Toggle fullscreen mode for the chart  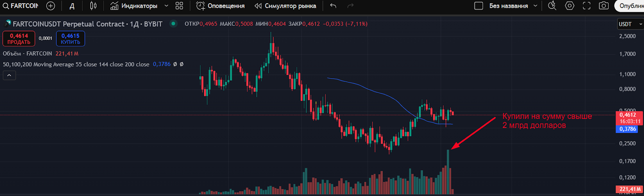pos(587,6)
